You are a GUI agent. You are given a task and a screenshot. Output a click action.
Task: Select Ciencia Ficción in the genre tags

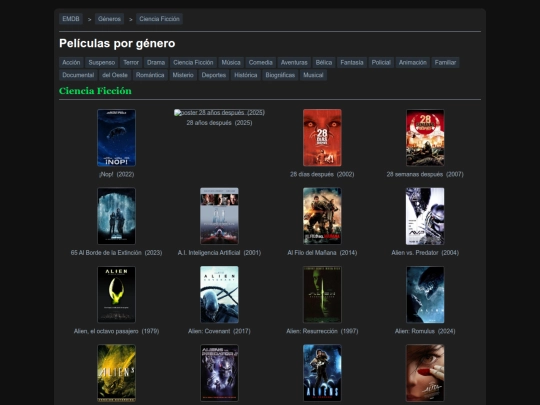pyautogui.click(x=193, y=62)
